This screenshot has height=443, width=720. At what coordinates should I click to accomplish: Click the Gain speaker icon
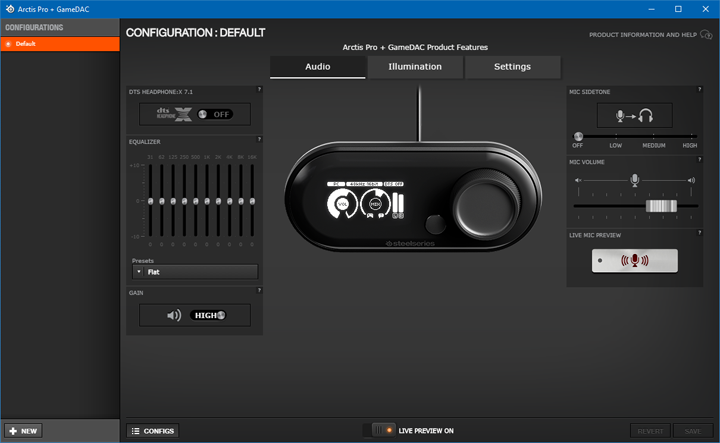point(174,315)
